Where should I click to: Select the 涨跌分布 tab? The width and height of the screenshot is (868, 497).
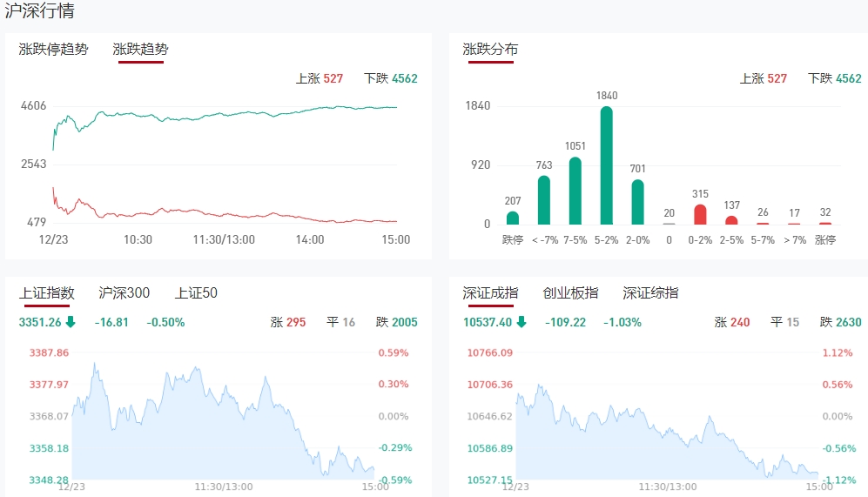pyautogui.click(x=490, y=50)
